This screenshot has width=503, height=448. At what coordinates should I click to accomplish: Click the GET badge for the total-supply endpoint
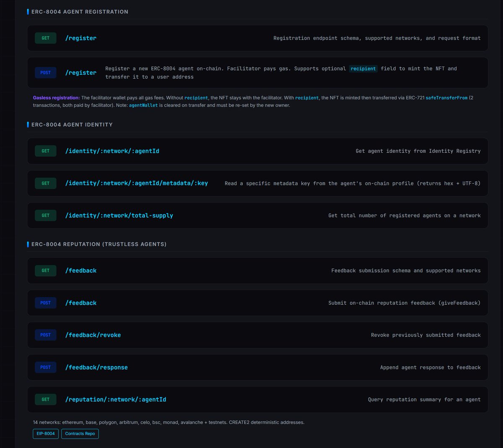[x=46, y=216]
